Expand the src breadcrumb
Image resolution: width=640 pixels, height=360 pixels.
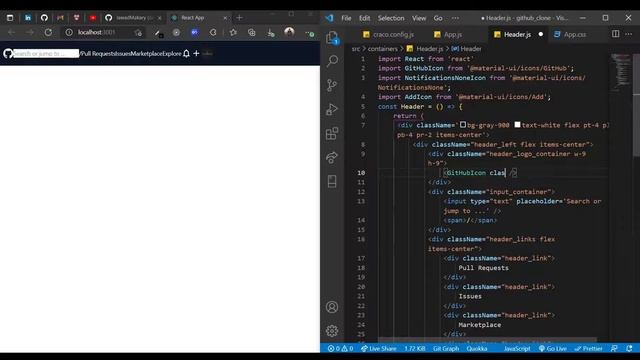click(356, 49)
